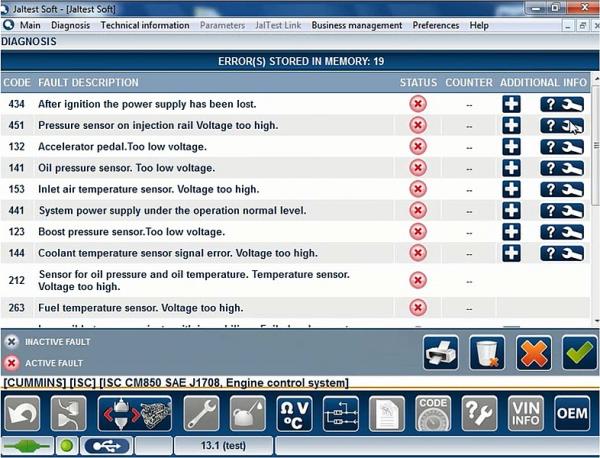Open the Diagnosis menu
Image resolution: width=600 pixels, height=458 pixels.
click(70, 25)
